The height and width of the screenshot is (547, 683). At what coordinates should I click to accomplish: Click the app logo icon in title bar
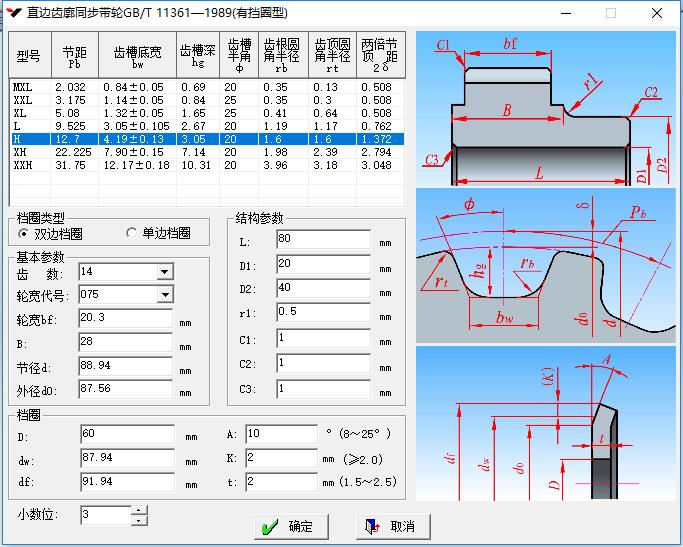tap(13, 13)
